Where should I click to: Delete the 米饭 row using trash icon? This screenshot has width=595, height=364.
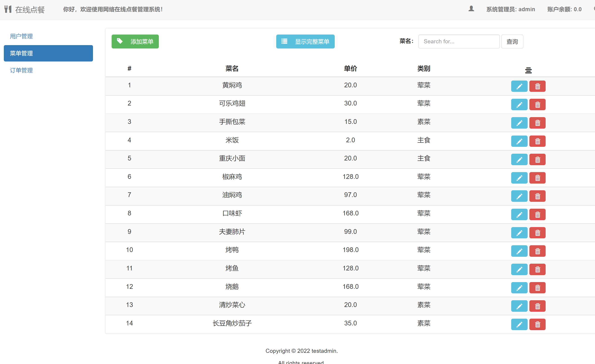point(537,141)
